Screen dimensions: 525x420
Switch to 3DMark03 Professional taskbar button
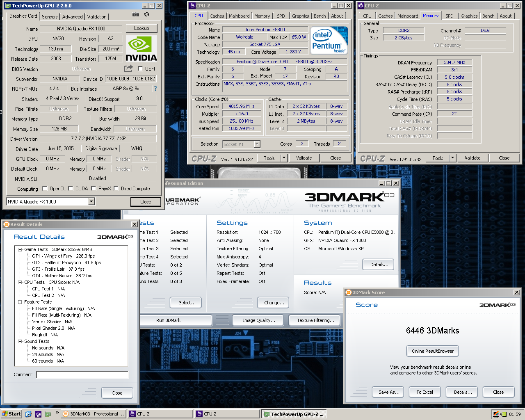(94, 414)
